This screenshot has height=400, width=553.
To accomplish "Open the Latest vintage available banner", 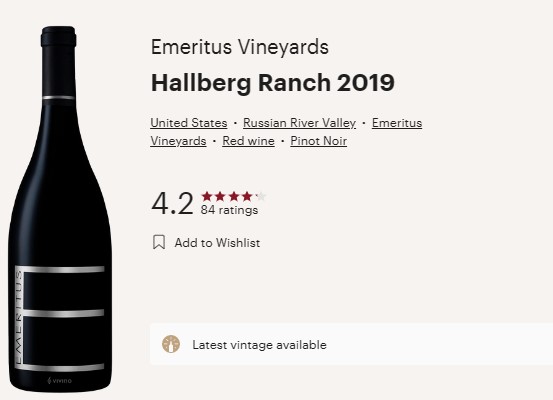I will [x=351, y=344].
